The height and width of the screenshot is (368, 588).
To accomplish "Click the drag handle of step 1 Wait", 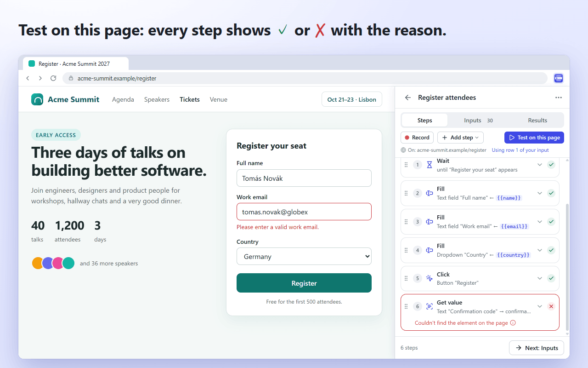I will (x=406, y=165).
